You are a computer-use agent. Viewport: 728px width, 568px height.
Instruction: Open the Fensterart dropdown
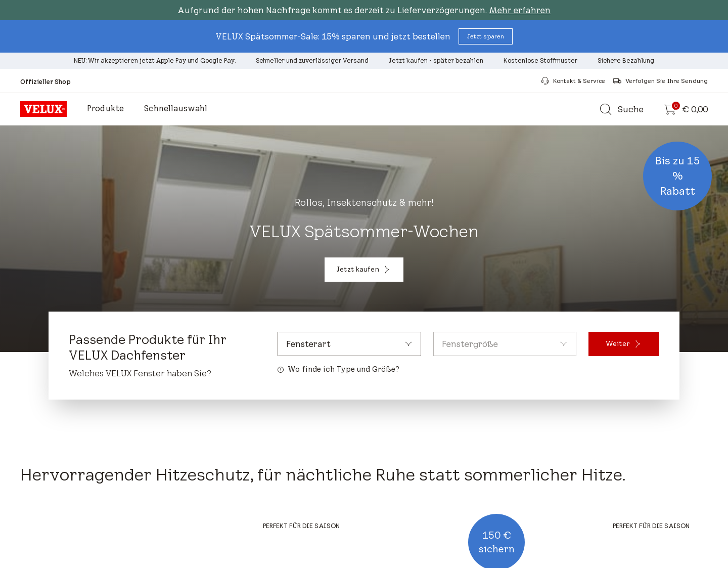coord(349,344)
